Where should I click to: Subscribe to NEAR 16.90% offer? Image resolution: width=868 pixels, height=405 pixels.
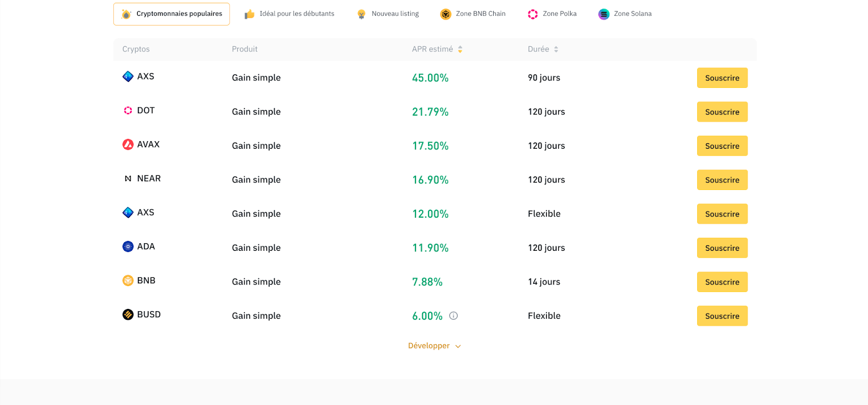click(722, 180)
